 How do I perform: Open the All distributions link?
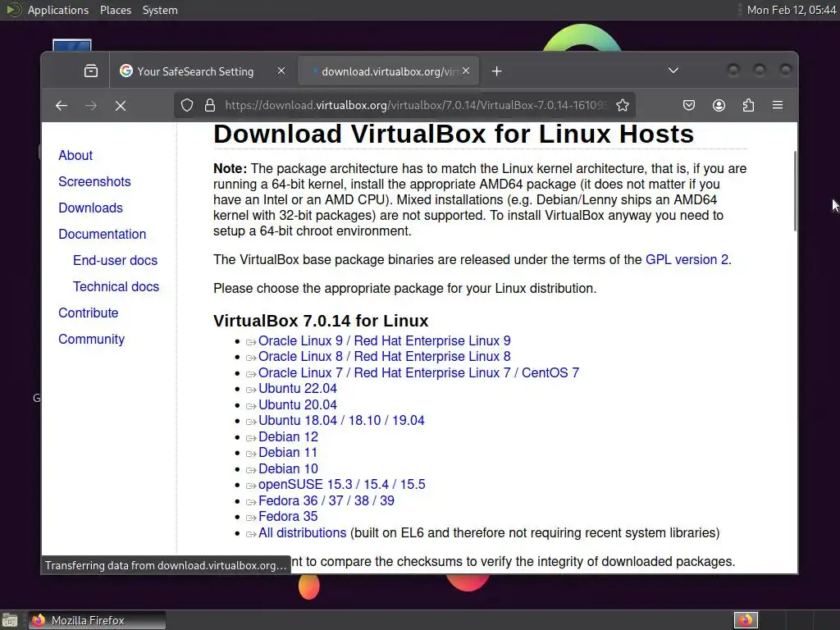pos(302,533)
